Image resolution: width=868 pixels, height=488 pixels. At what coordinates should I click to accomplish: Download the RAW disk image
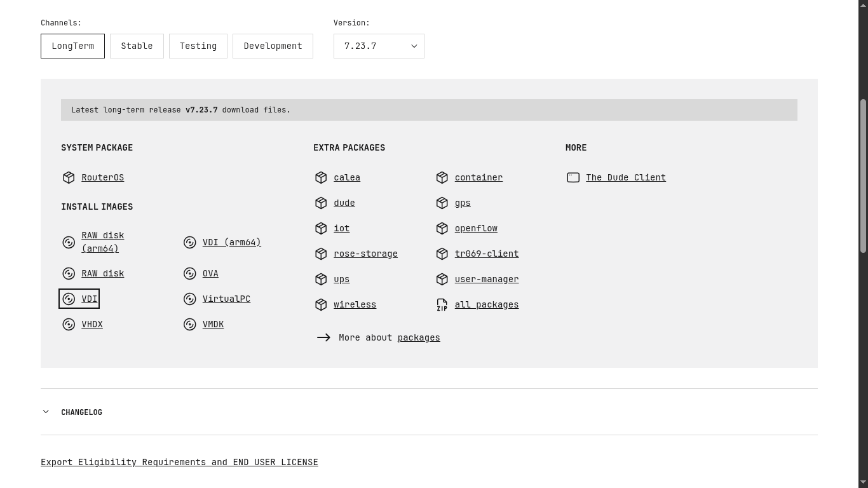point(102,273)
